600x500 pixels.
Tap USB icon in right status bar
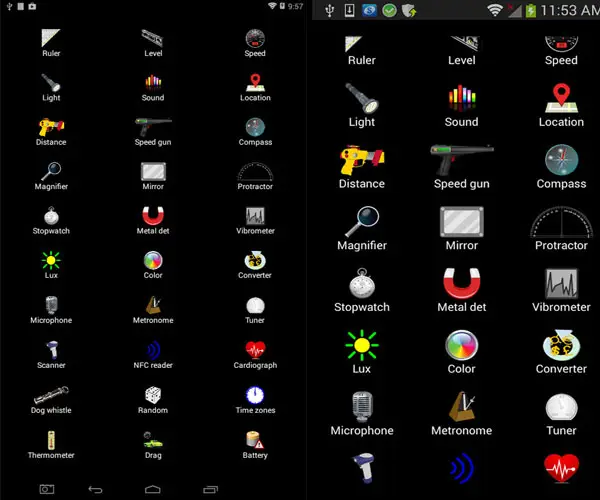click(x=329, y=10)
